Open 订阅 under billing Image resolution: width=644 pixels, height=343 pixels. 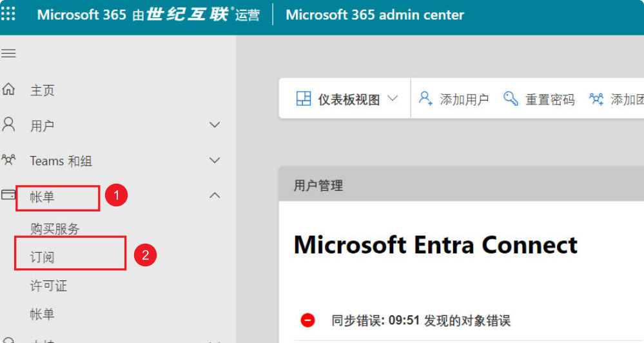(43, 257)
